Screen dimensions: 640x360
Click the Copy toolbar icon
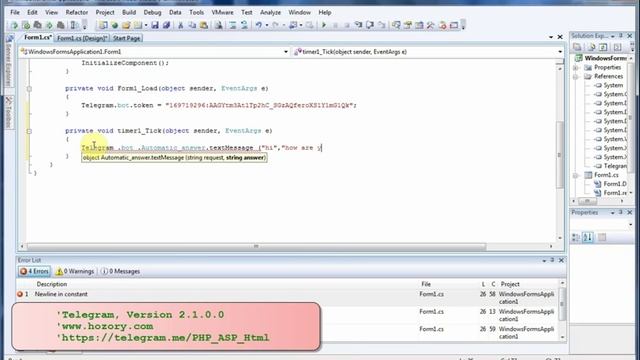pyautogui.click(x=192, y=25)
